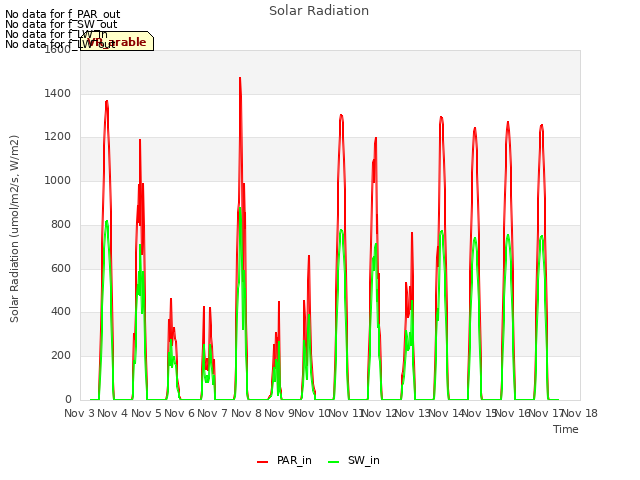Click the PAR_in legend entry
The image size is (640, 480).
(284, 460)
